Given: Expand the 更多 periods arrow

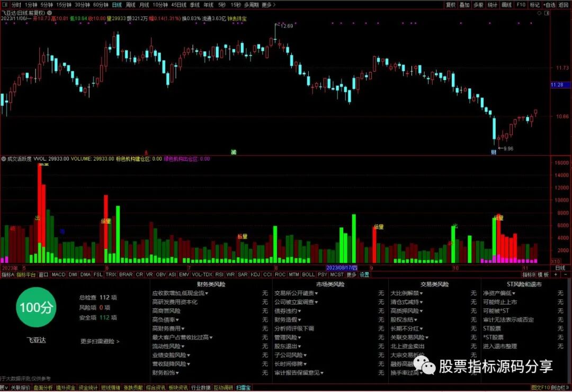Looking at the screenshot, I should click(x=269, y=5).
